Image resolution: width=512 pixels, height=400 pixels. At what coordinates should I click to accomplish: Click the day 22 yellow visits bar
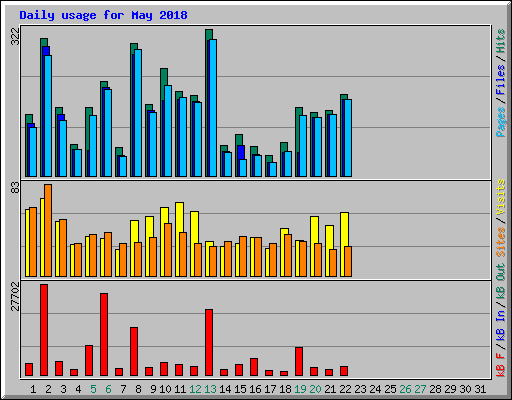344,229
